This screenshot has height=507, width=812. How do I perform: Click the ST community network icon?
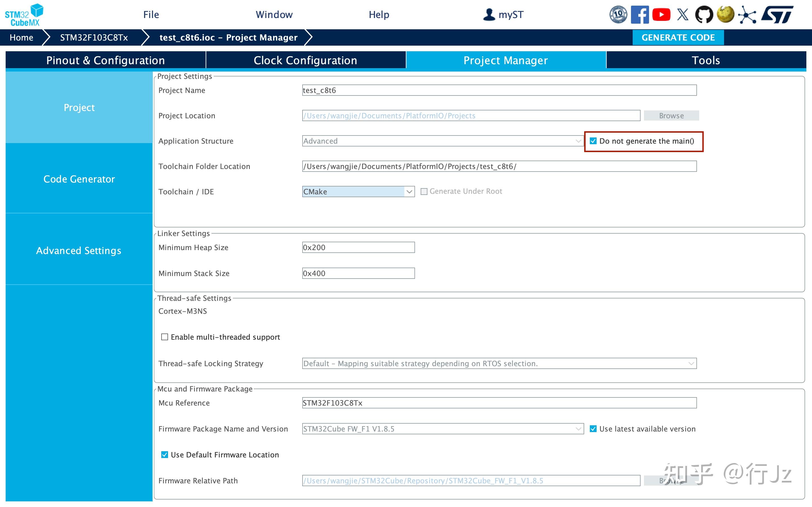[x=747, y=15]
